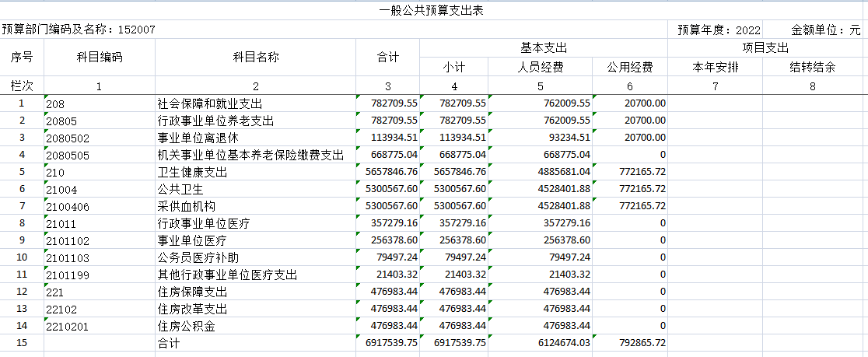Select the 预算部门编码及名称：152007 cell

coord(79,30)
